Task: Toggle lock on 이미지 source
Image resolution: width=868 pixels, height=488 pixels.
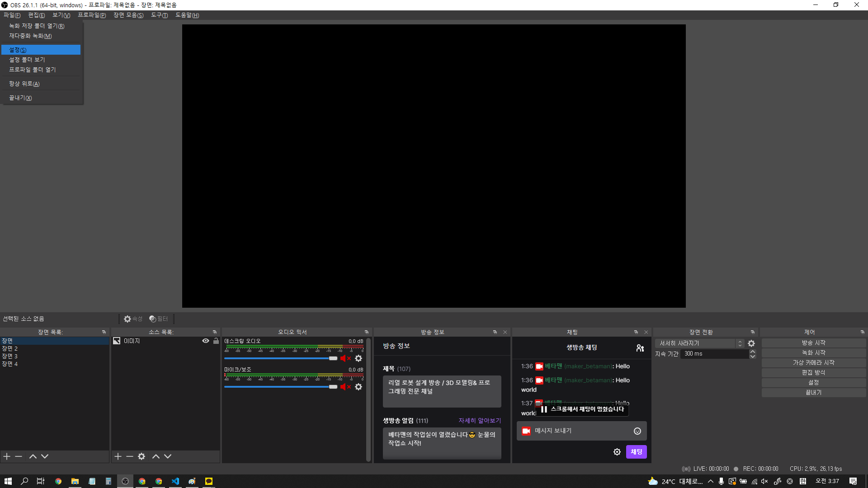Action: coord(216,341)
